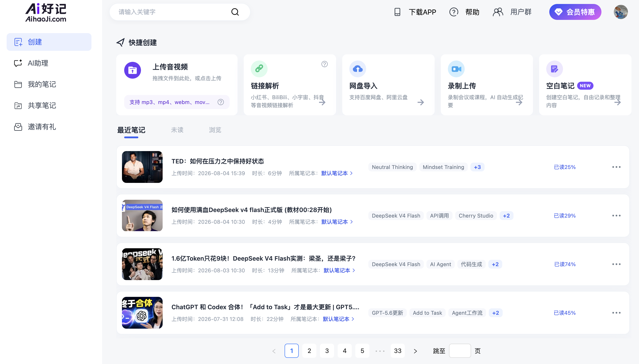Screen dimensions: 639x364
Task: Click the previous page chevron
Action: 274,351
